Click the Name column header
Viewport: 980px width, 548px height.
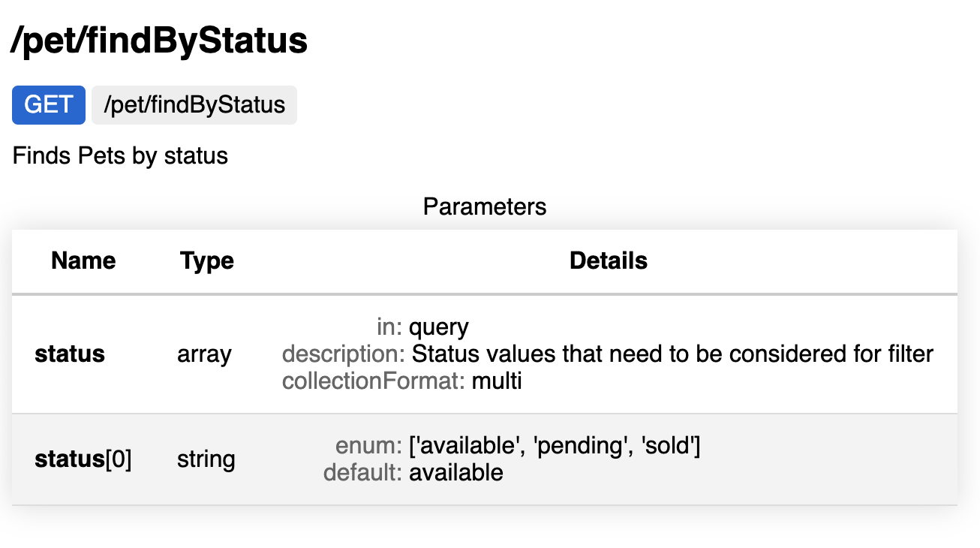tap(83, 260)
